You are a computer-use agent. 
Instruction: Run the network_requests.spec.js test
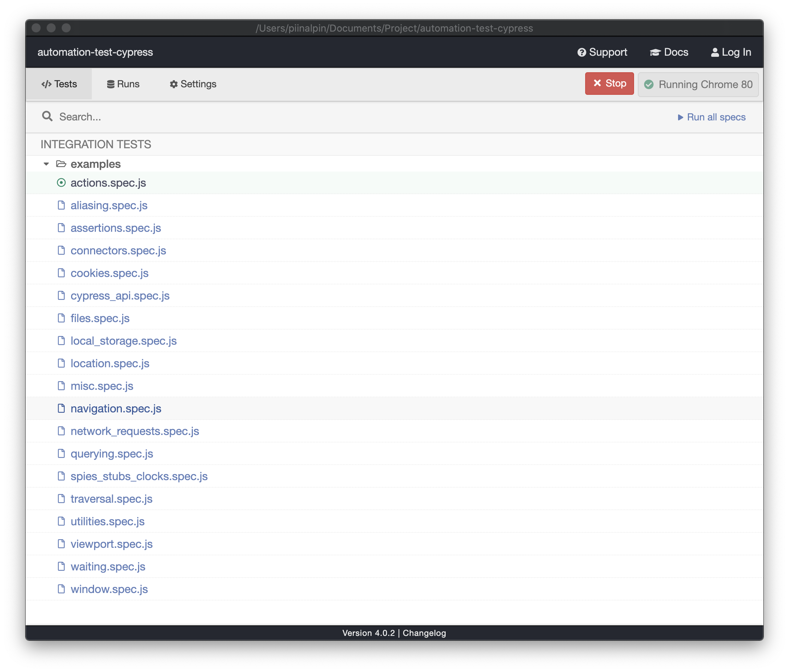tap(135, 431)
